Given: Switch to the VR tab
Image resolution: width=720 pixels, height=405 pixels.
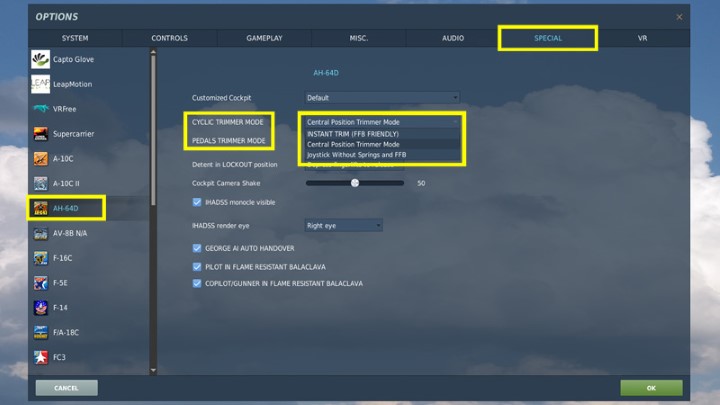Looking at the screenshot, I should (642, 38).
